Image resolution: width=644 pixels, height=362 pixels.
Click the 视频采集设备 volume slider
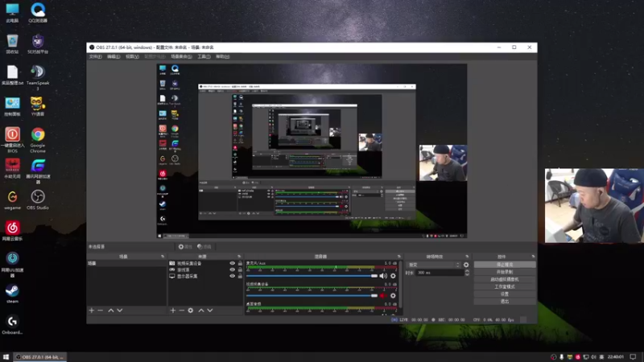coord(312,295)
